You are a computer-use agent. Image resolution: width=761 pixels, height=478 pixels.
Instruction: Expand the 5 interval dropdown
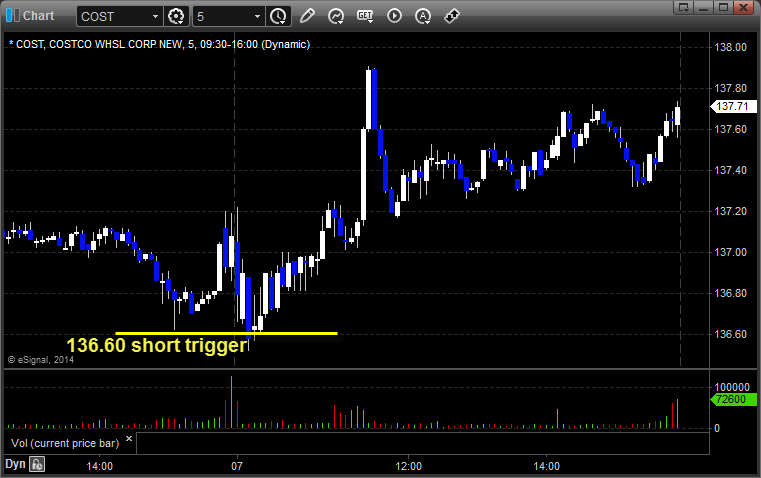257,16
